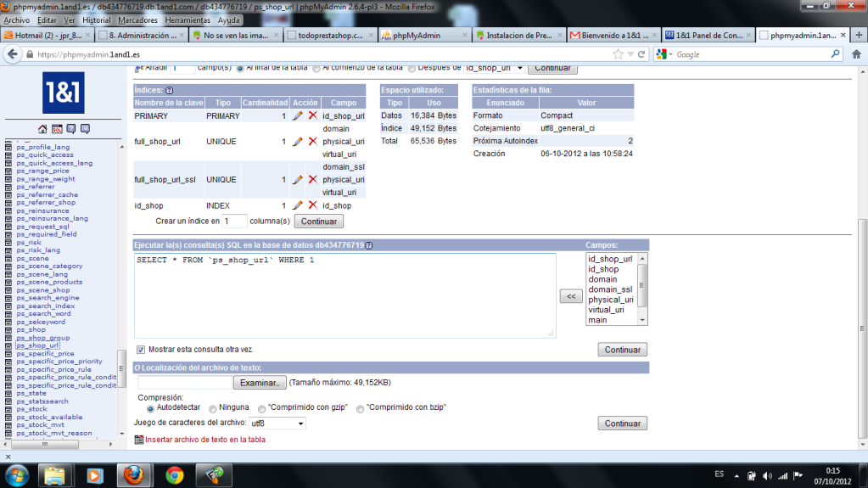Open SQL query help question icon
Screen dimensions: 868x488
369,245
